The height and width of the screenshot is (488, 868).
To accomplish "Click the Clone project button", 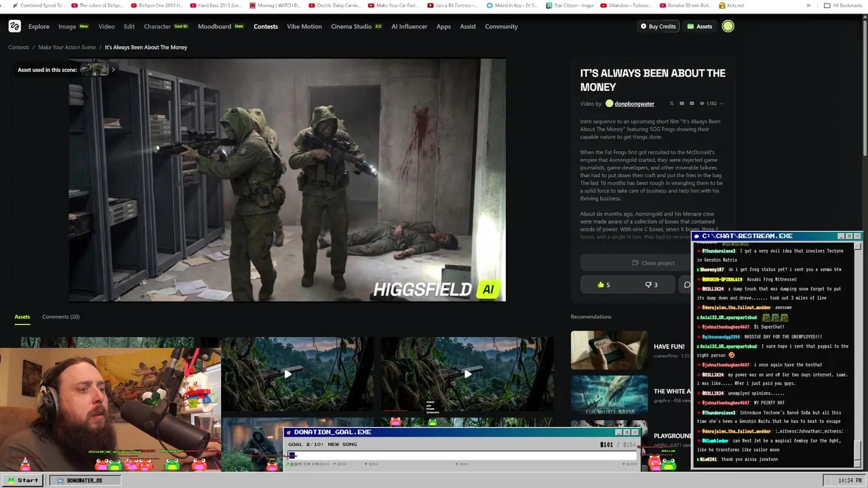I will point(653,263).
